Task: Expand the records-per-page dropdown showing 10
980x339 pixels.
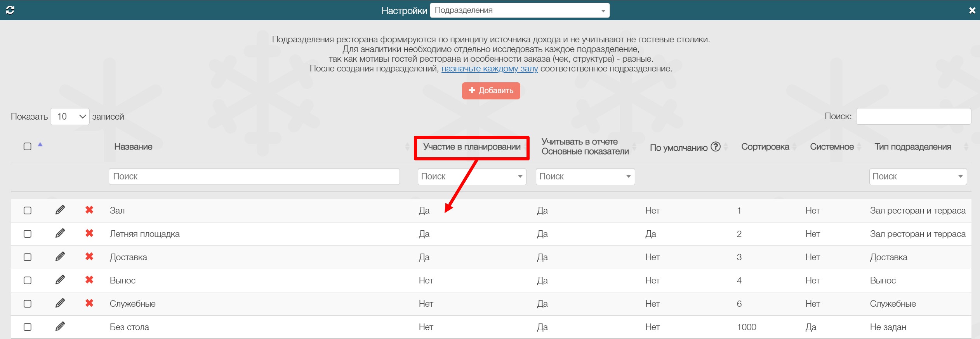Action: tap(70, 116)
